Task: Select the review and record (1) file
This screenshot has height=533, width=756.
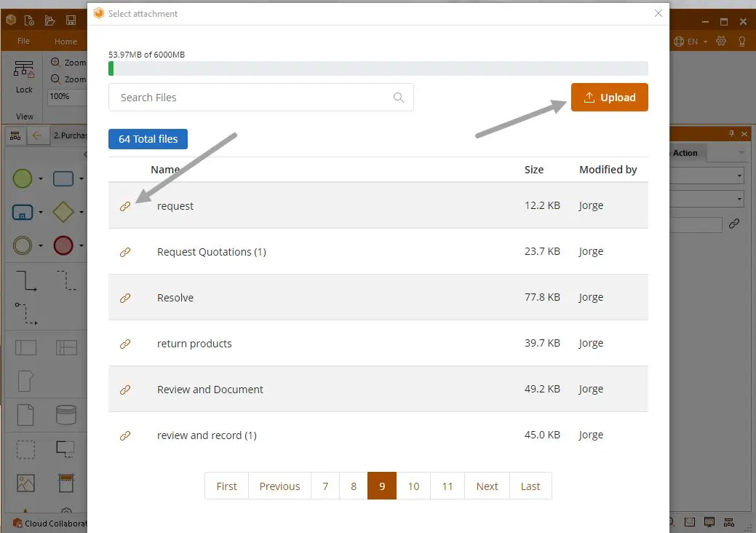Action: (207, 435)
